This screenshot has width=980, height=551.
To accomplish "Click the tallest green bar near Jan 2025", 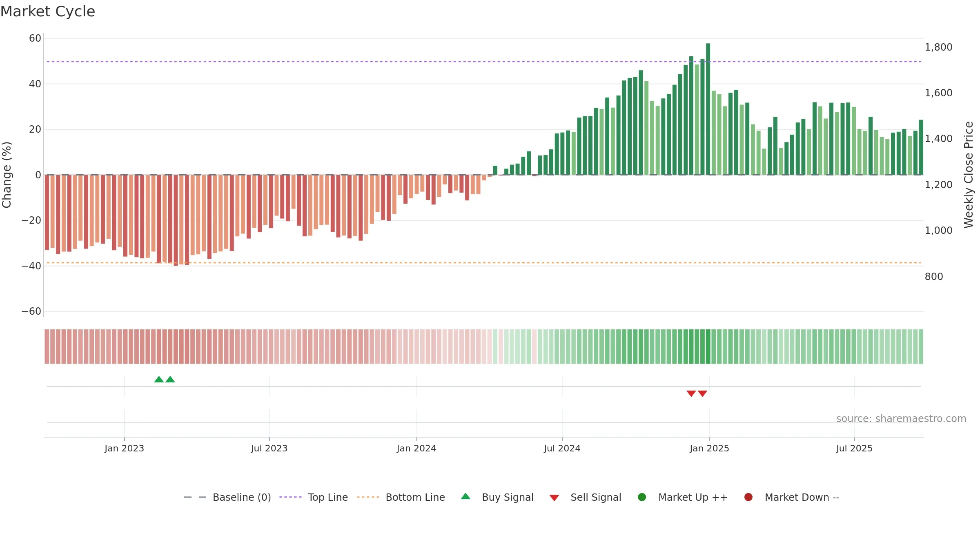I will 708,109.
